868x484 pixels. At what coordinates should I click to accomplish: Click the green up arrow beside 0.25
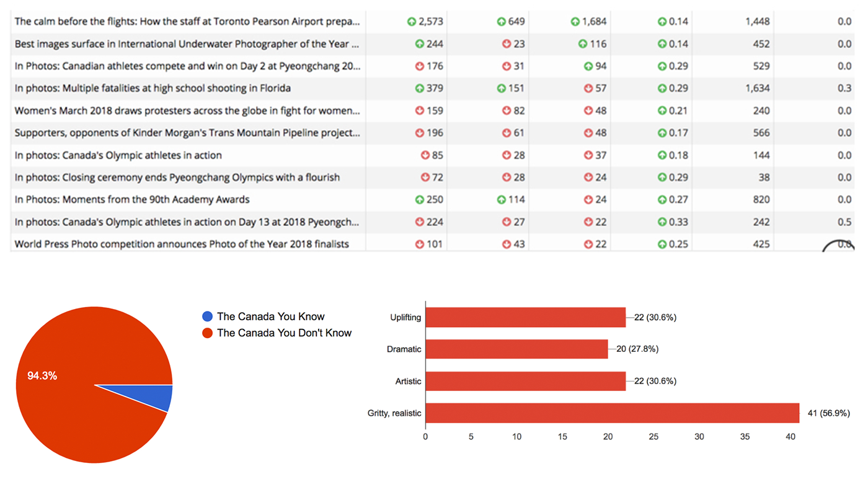click(x=662, y=244)
